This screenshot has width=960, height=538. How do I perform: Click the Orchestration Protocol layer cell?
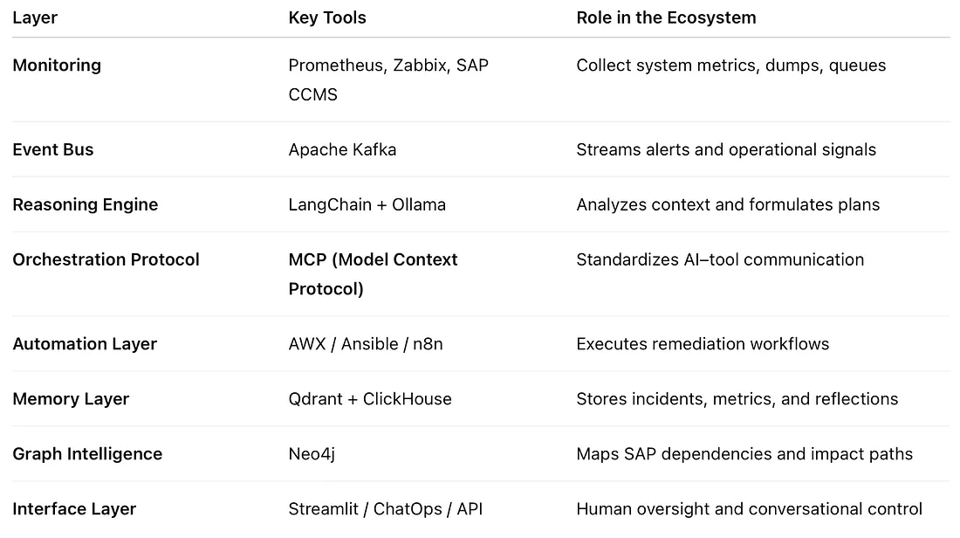click(x=106, y=259)
